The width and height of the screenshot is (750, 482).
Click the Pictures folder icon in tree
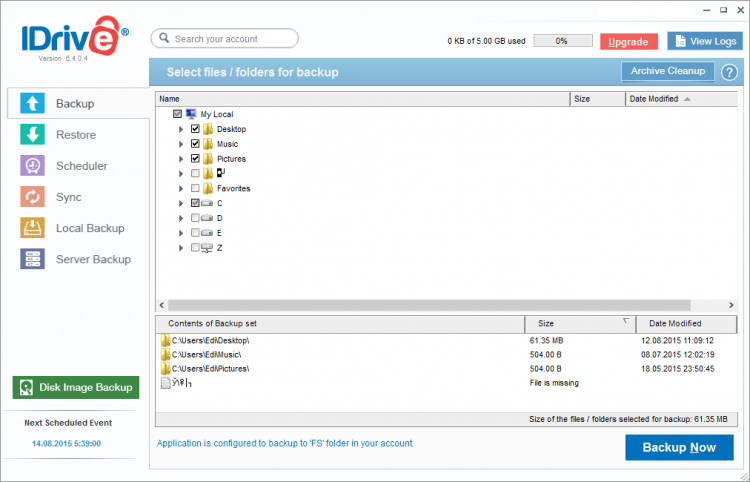pyautogui.click(x=208, y=159)
